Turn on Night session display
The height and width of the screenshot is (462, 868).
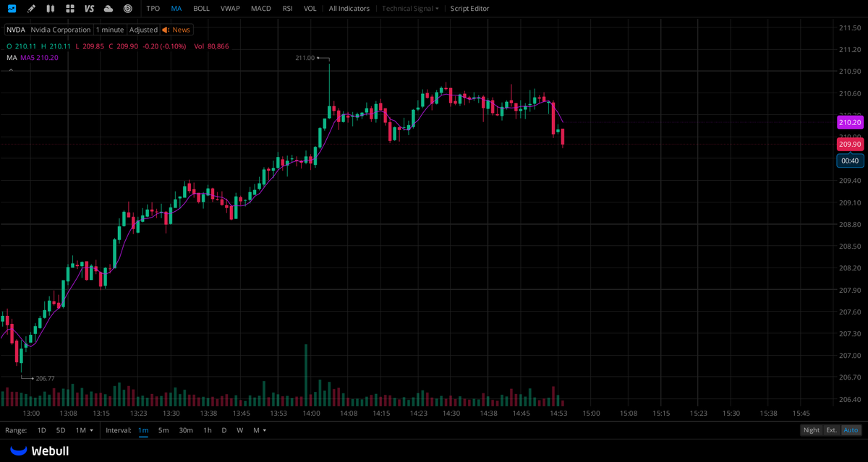tap(812, 430)
